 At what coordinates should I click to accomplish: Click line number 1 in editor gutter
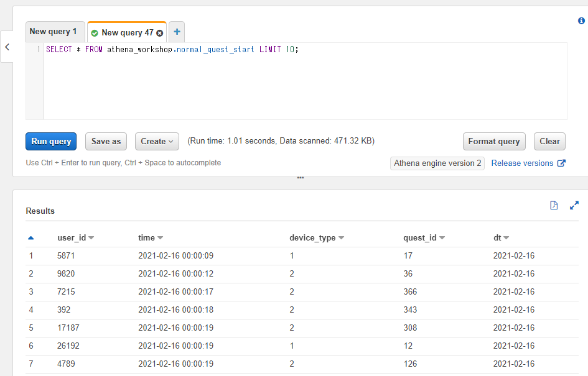pos(38,50)
